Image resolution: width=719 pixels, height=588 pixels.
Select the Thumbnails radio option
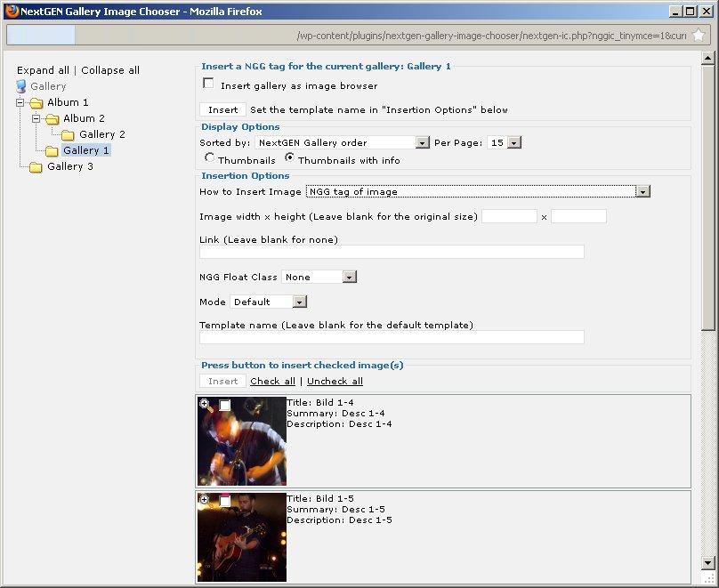click(x=210, y=158)
